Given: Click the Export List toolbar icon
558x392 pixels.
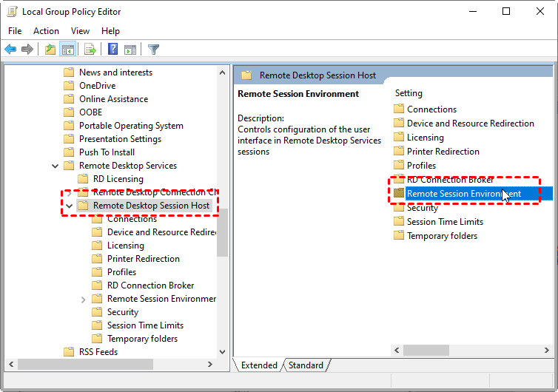Looking at the screenshot, I should point(90,49).
